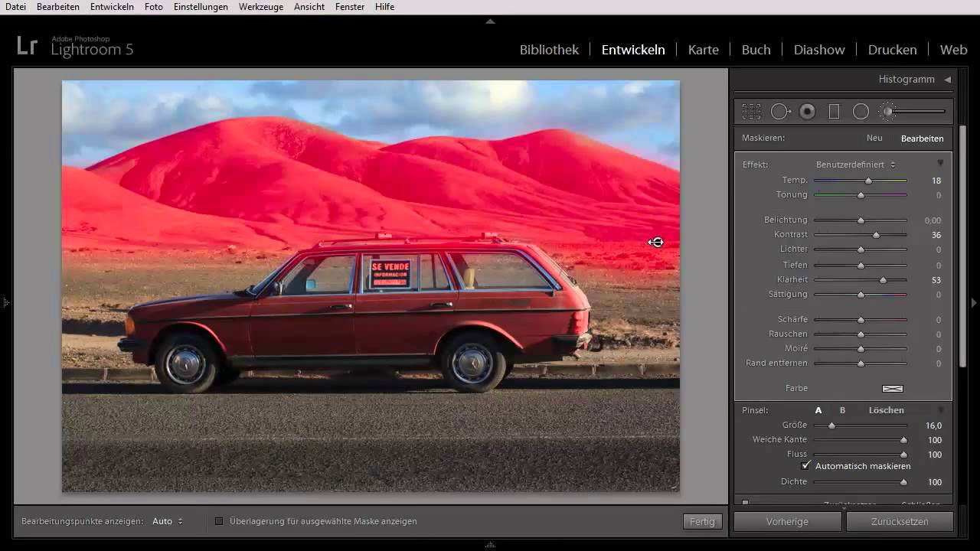Image resolution: width=980 pixels, height=551 pixels.
Task: Switch to the Bibliothek module
Action: tap(549, 50)
